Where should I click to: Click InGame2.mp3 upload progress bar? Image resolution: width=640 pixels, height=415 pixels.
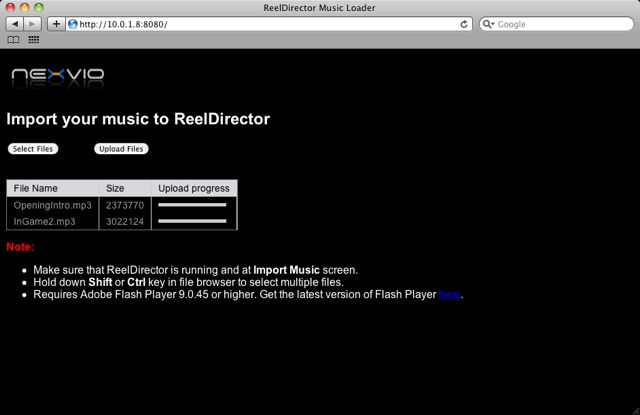click(x=192, y=221)
